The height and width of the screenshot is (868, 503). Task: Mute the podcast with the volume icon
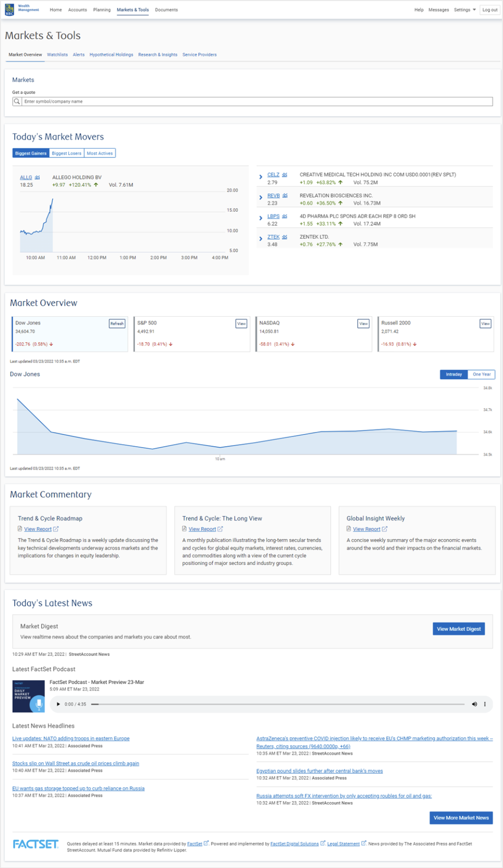(475, 704)
